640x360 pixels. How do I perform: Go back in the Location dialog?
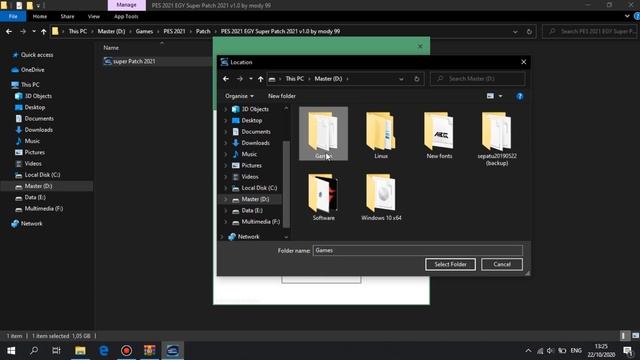pyautogui.click(x=226, y=79)
